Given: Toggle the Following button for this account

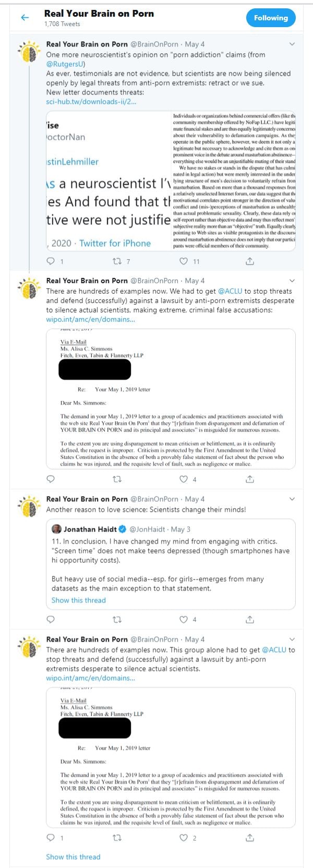Looking at the screenshot, I should pos(271,18).
